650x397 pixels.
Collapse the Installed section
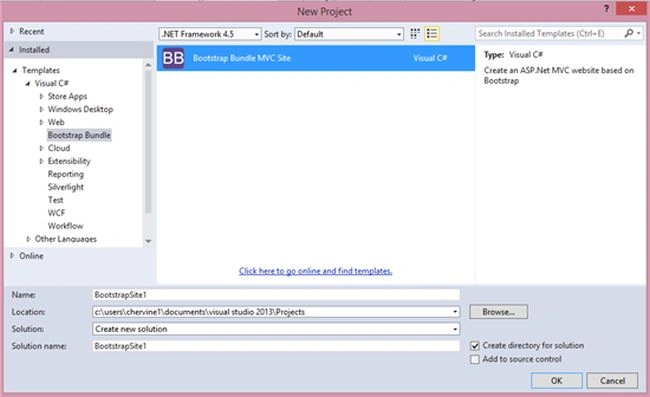point(11,50)
